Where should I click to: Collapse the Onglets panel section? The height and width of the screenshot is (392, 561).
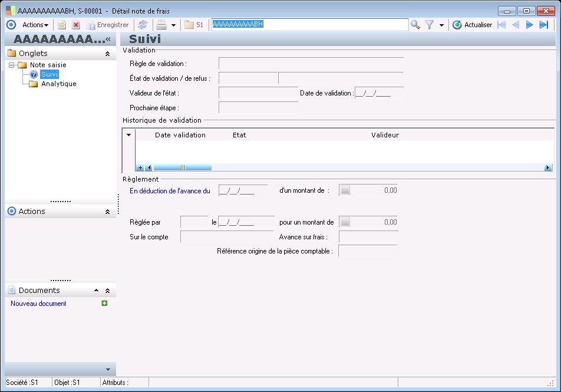[107, 54]
